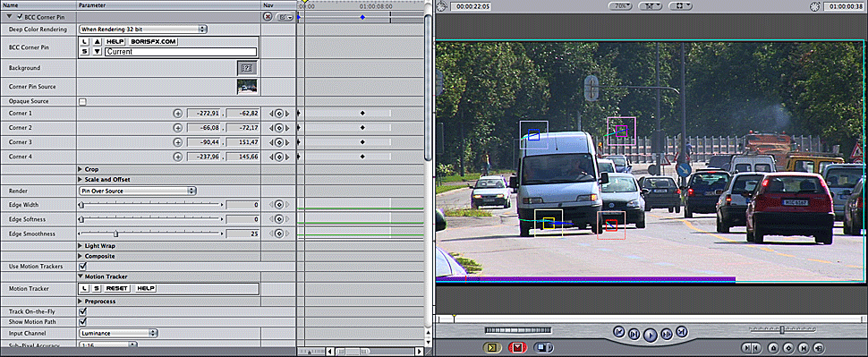Open the Corner Pin Source clip well

tap(247, 87)
